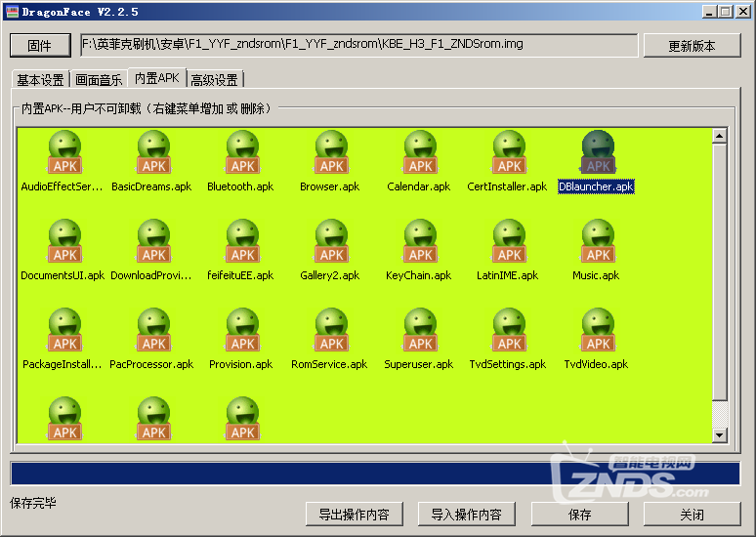This screenshot has height=537, width=756.
Task: Click the Music.apk file name label
Action: coord(596,275)
